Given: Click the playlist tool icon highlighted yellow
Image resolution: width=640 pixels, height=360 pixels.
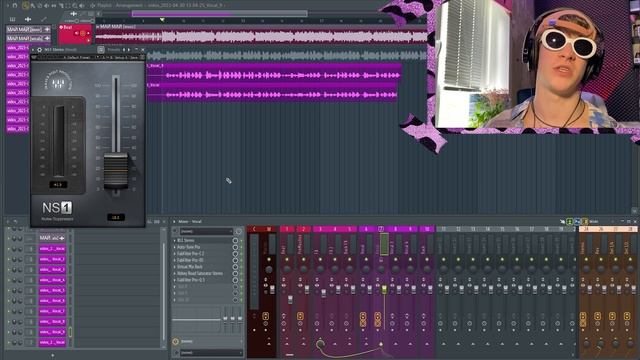Looking at the screenshot, I should [x=25, y=5].
